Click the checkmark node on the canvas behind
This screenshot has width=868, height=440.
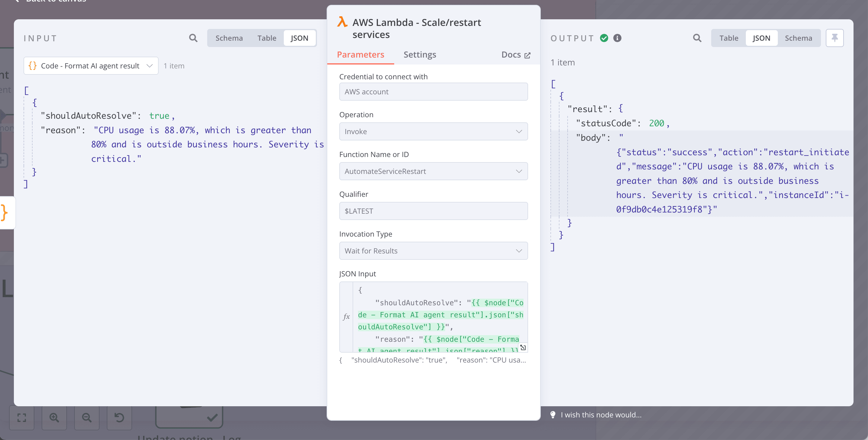tap(189, 417)
